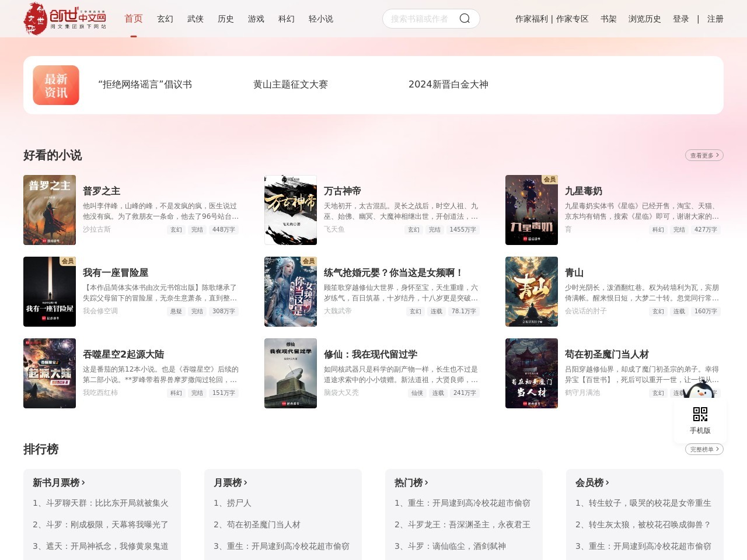Open the 青山 book cover image
The height and width of the screenshot is (560, 747).
click(x=532, y=292)
